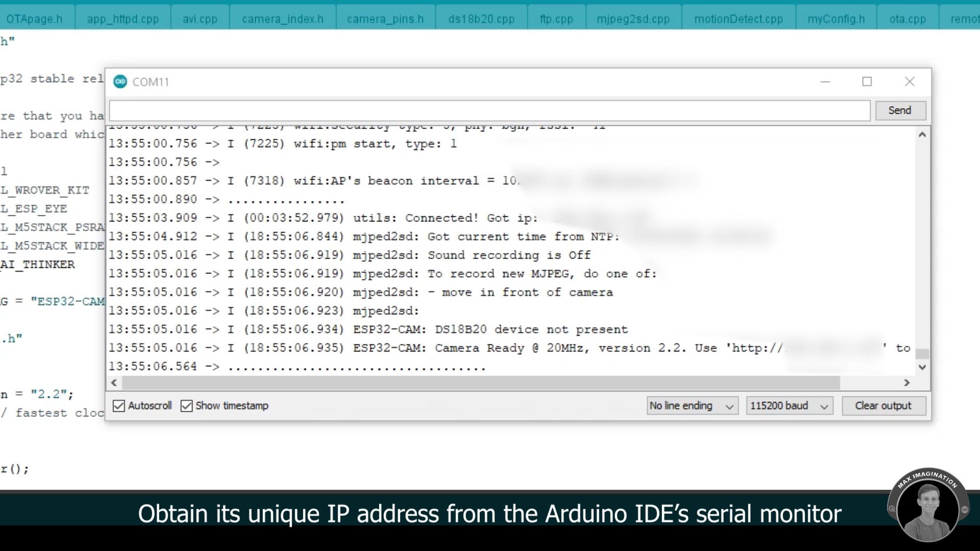Open the motionDetect.cpp tab

(x=739, y=19)
